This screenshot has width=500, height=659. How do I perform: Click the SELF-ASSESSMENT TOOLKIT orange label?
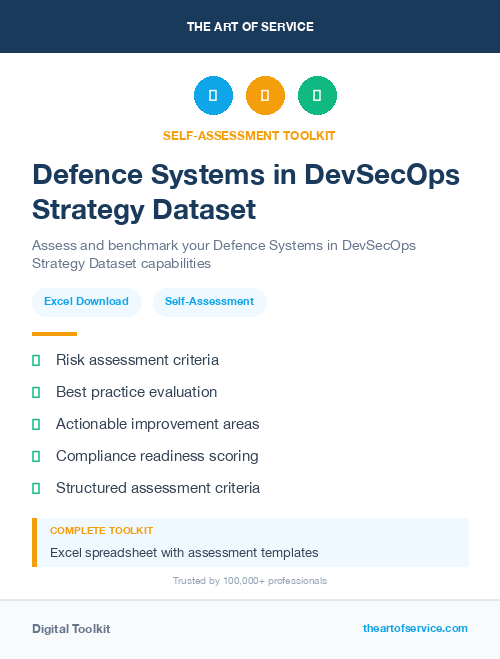pyautogui.click(x=249, y=136)
